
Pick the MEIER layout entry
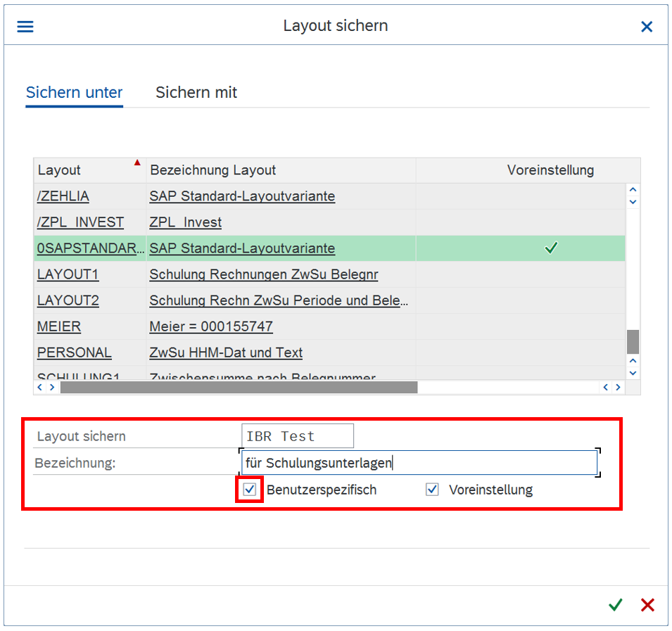(x=59, y=326)
